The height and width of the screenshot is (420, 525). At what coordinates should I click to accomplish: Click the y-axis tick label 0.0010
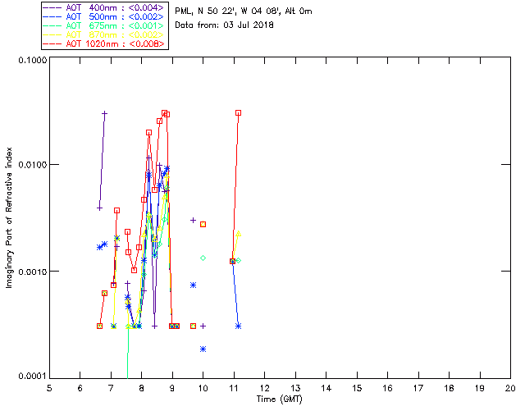tap(33, 272)
